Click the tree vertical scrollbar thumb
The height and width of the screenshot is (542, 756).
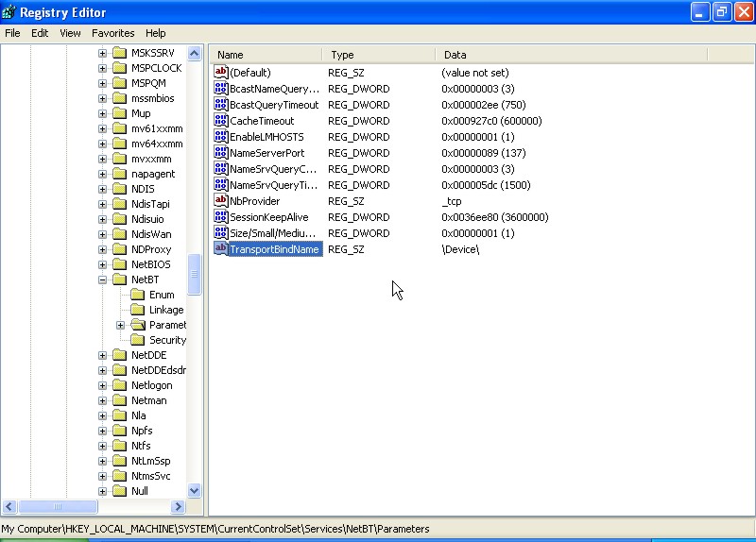point(195,274)
